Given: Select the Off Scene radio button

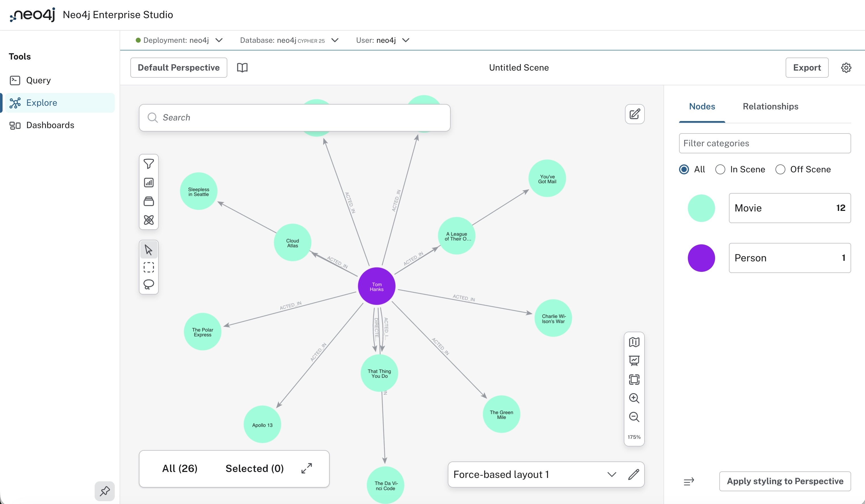Looking at the screenshot, I should [x=780, y=169].
